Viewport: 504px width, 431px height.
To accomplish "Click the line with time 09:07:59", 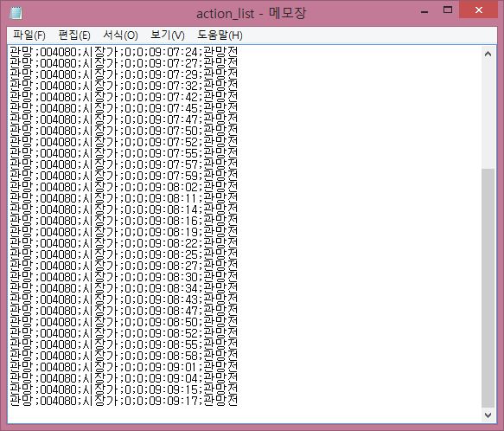I will point(124,176).
